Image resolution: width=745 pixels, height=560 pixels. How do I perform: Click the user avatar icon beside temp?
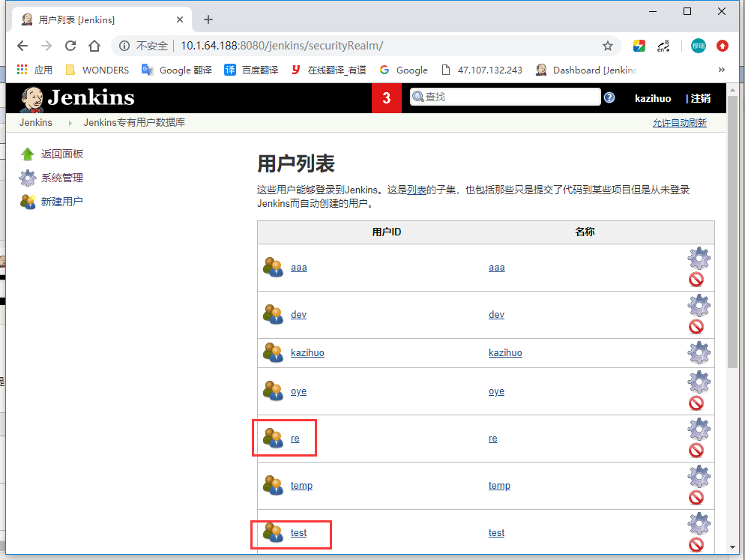pos(274,485)
